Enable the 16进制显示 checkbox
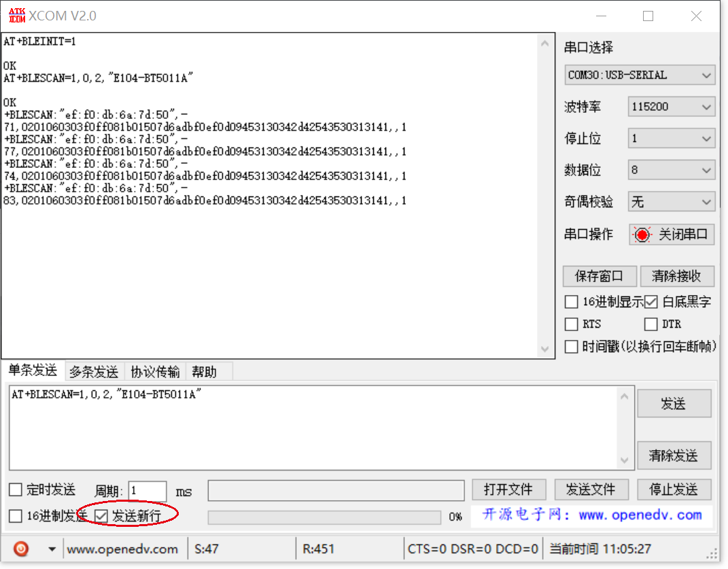This screenshot has height=569, width=728. pos(571,302)
